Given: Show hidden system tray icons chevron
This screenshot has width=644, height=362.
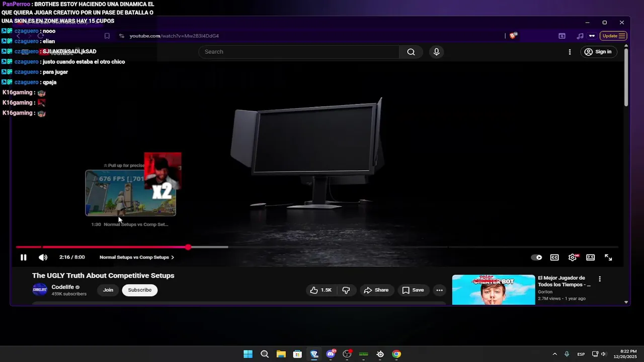Looking at the screenshot, I should tap(554, 354).
